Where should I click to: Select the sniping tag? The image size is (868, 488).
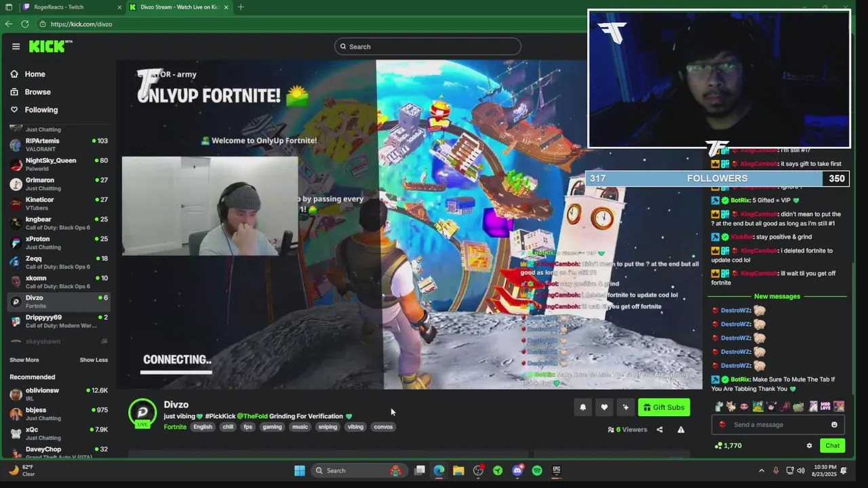pos(328,427)
